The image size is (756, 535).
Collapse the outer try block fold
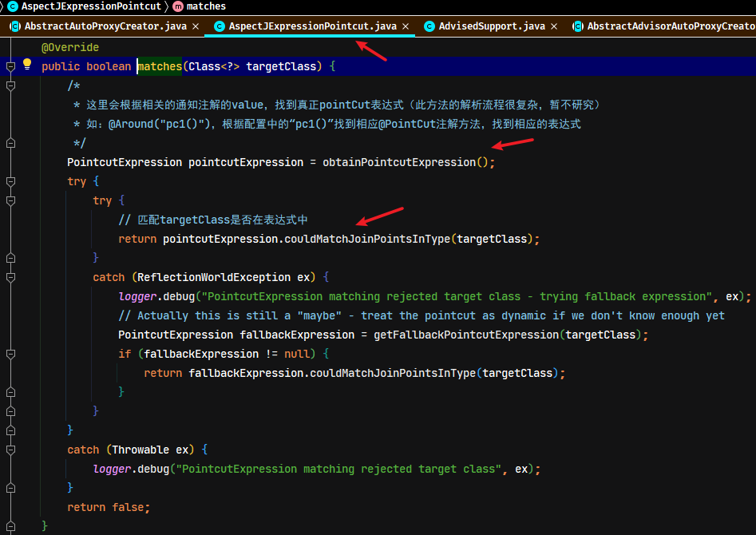10,181
